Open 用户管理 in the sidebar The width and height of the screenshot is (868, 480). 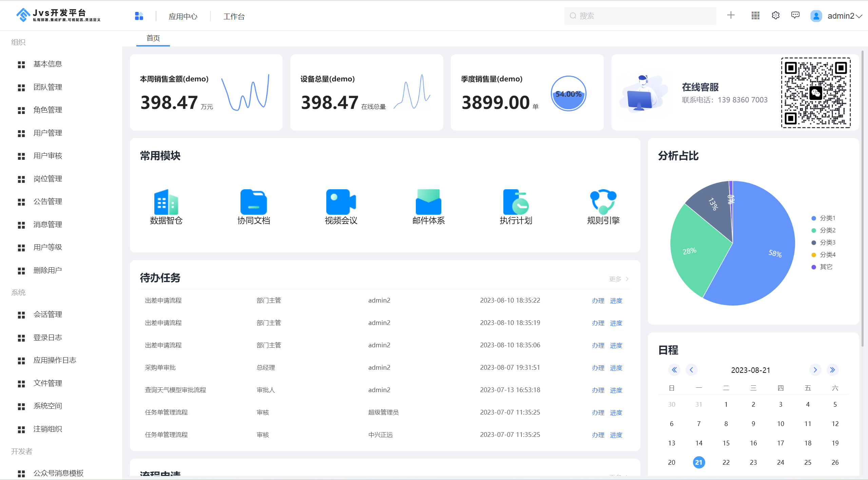click(x=47, y=133)
